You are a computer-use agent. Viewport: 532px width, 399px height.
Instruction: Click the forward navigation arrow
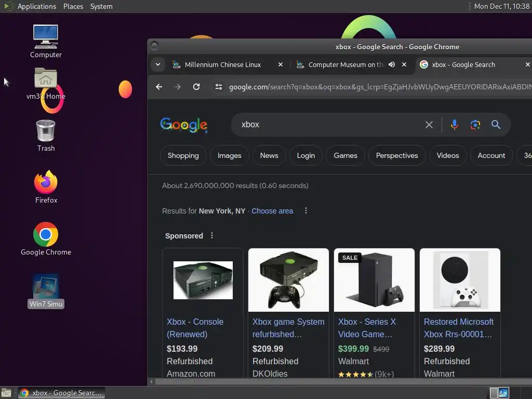[x=177, y=87]
